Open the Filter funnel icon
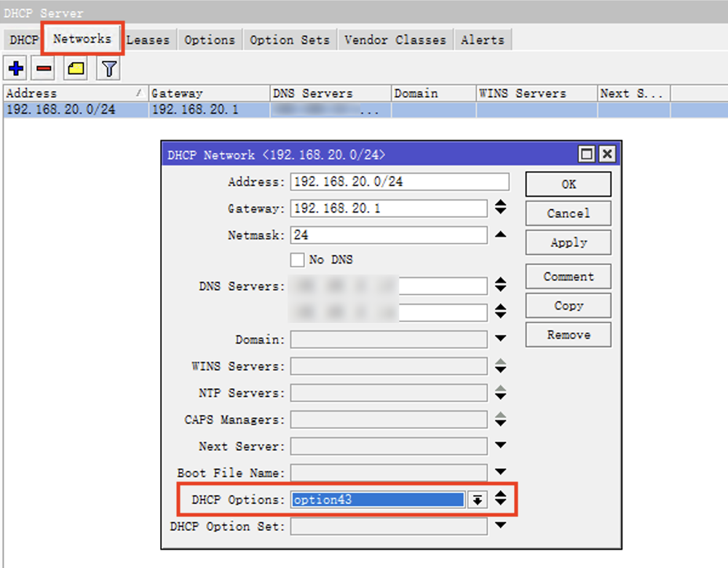The height and width of the screenshot is (568, 728). 109,69
